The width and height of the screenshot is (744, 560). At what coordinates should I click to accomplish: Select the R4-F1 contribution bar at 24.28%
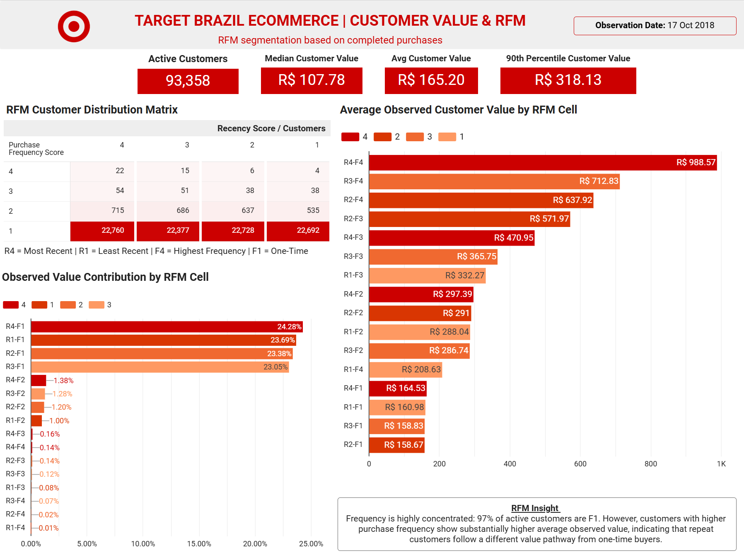click(167, 327)
